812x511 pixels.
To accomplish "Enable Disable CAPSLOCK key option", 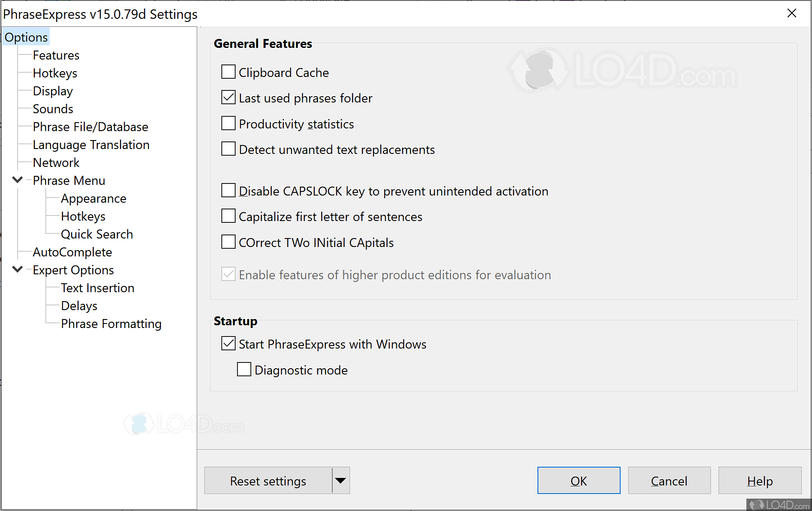I will (228, 190).
